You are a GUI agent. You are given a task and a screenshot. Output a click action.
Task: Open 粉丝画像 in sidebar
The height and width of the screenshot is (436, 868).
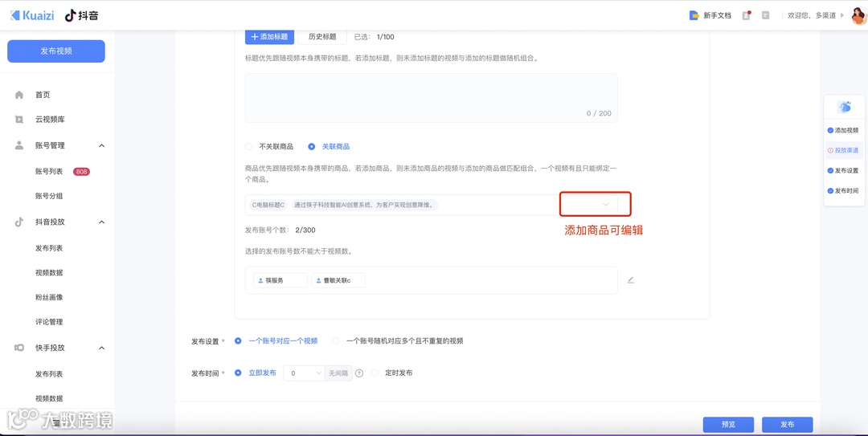click(x=49, y=297)
